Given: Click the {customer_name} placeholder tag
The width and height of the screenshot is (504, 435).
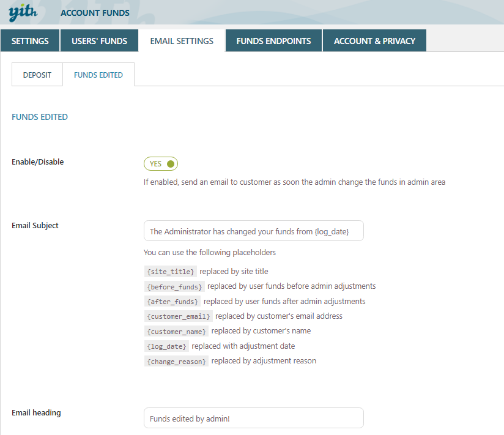Looking at the screenshot, I should click(x=176, y=331).
